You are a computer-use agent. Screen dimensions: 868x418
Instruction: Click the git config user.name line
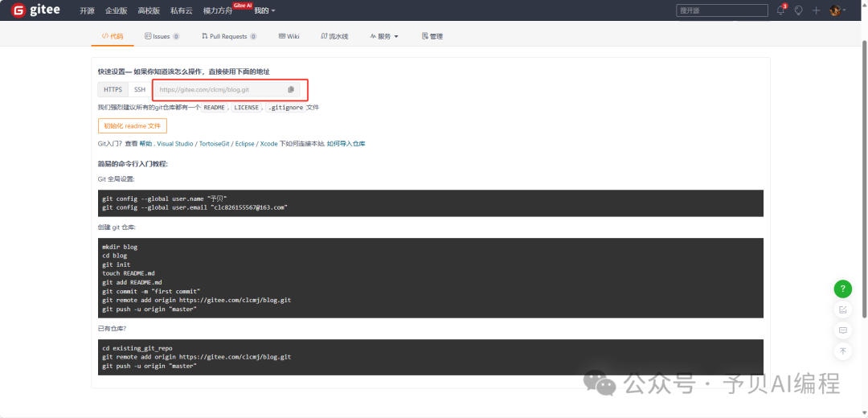coord(165,199)
